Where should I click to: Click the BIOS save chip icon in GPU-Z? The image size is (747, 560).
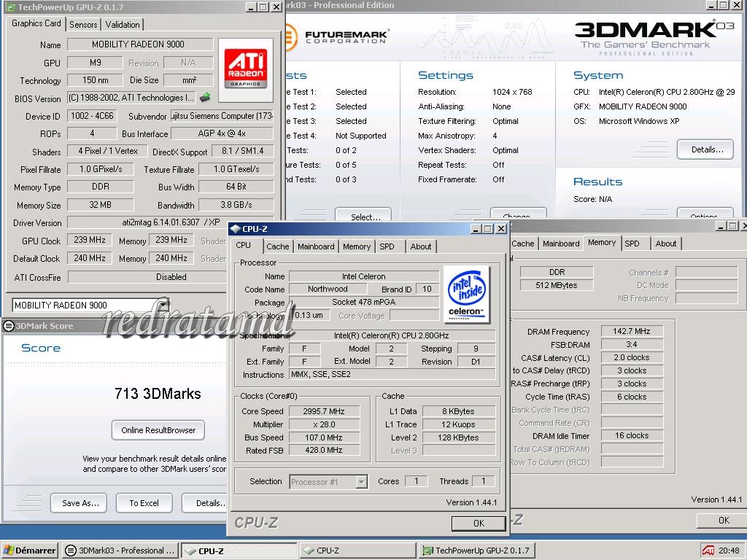point(205,97)
